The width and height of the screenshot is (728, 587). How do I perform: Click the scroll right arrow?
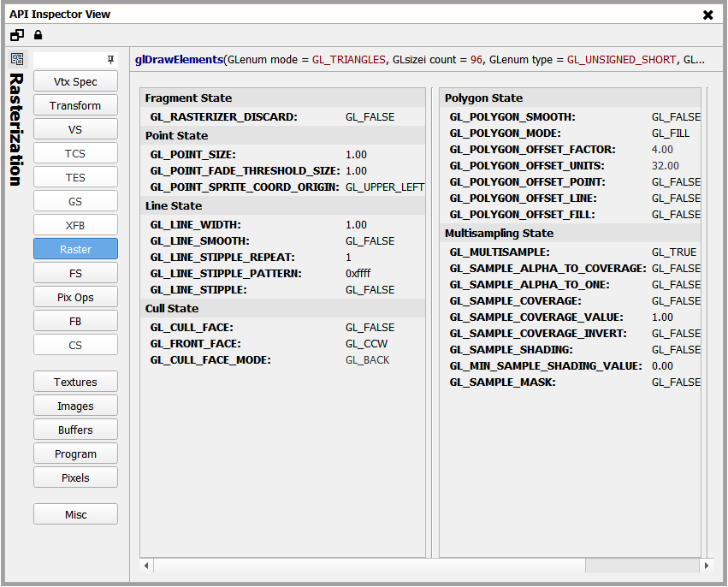[x=707, y=566]
